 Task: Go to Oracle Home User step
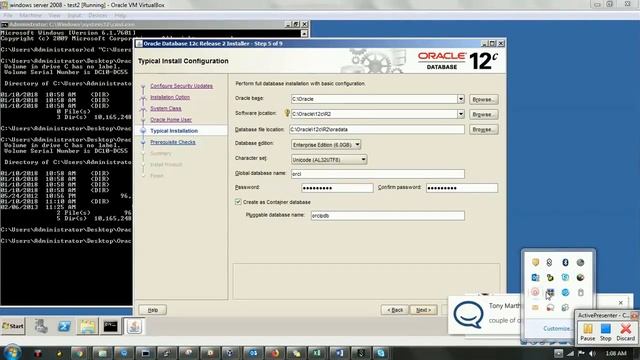pyautogui.click(x=171, y=120)
